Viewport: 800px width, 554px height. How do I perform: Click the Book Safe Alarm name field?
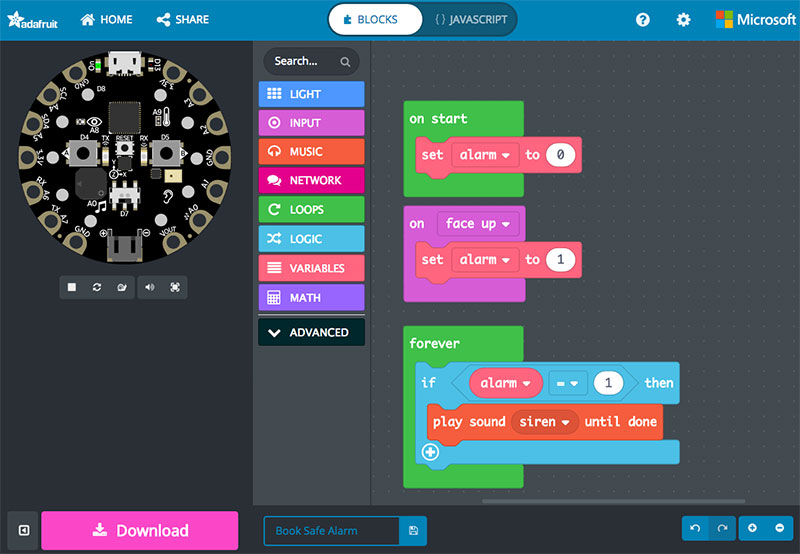[x=330, y=531]
